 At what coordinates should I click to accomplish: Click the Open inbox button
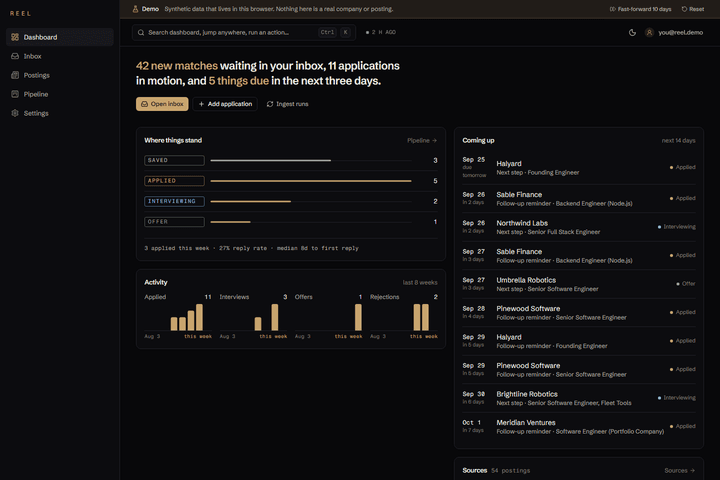(x=162, y=104)
